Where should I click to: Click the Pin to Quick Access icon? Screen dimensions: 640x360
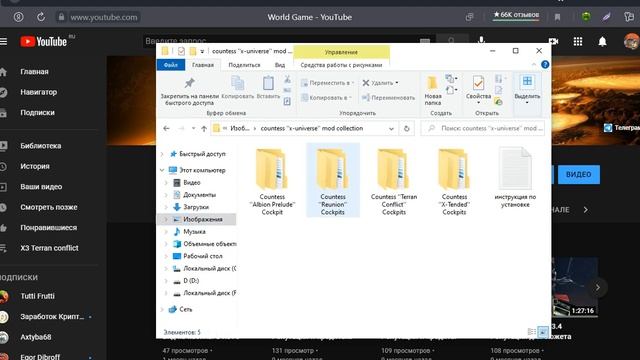tap(189, 83)
